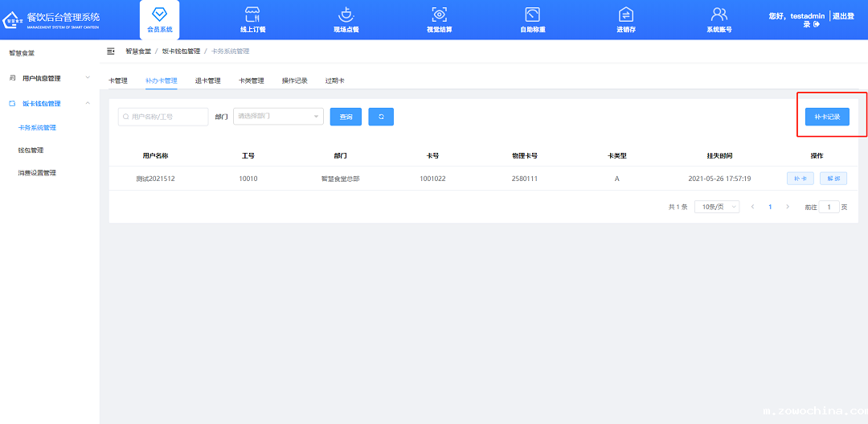Collapse sidebar with the hamburger icon
The width and height of the screenshot is (868, 424).
tap(111, 51)
